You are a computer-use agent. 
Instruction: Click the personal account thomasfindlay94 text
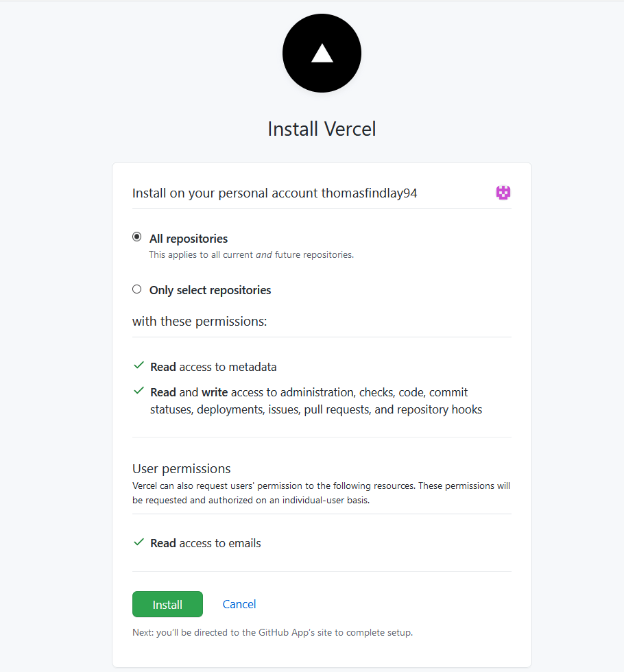(x=275, y=193)
